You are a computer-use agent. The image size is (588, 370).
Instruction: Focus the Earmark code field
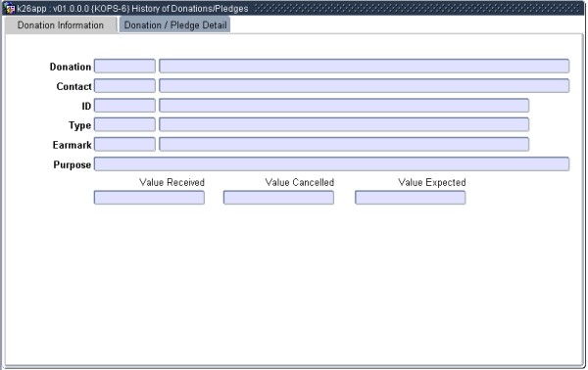[124, 144]
